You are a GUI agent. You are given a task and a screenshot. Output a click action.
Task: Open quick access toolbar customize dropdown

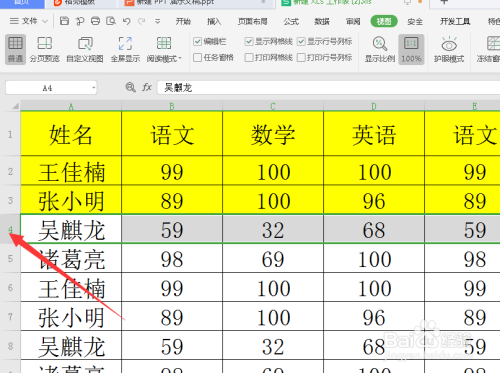[x=157, y=22]
